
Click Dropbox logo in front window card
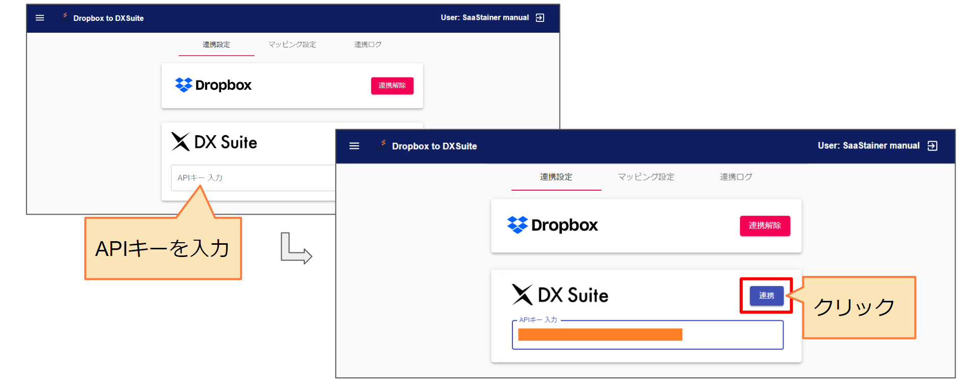552,225
